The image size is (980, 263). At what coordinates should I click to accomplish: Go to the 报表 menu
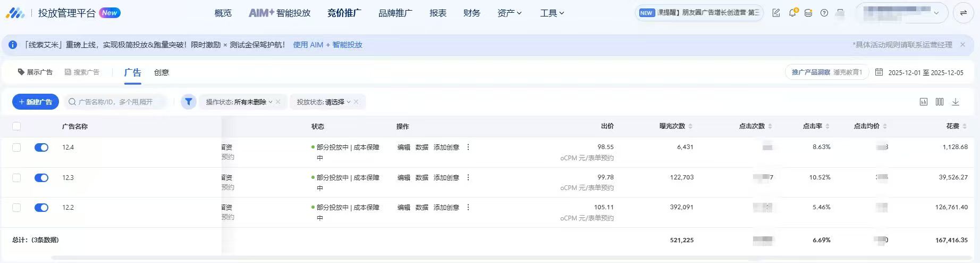438,13
